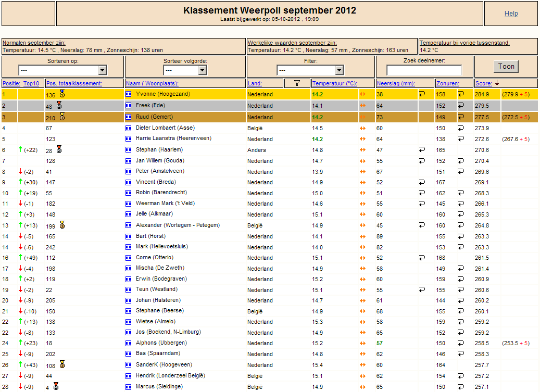The width and height of the screenshot is (540, 392).
Task: Click the medal icon in Stephan (Haarlem) row
Action: pos(59,149)
